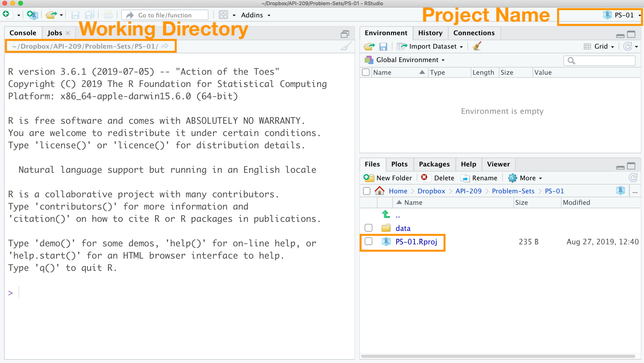
Task: Toggle the select-all checkbox in Environment header
Action: click(366, 72)
